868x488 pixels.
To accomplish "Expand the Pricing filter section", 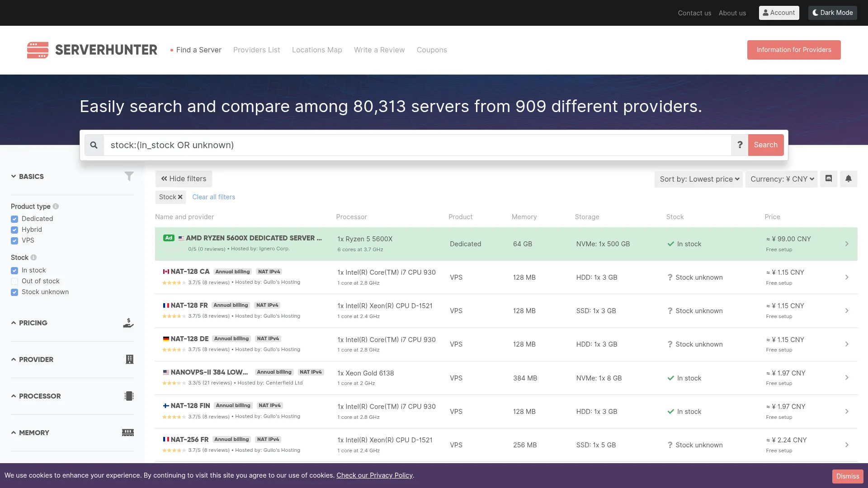I will 29,323.
